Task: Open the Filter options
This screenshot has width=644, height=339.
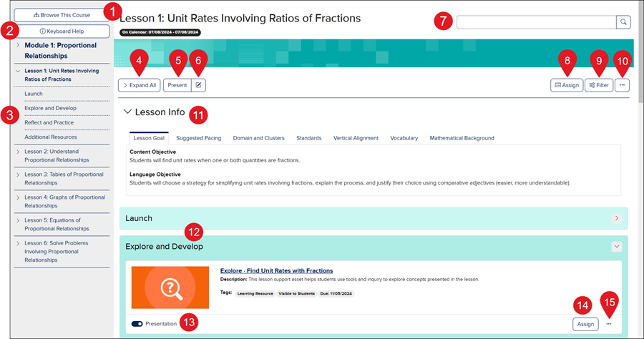Action: 598,85
